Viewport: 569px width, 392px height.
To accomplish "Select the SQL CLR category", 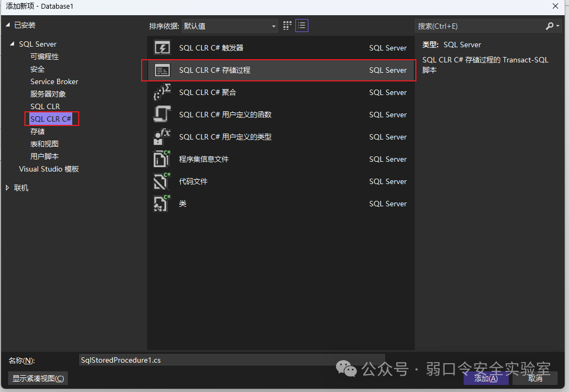I will tap(45, 106).
